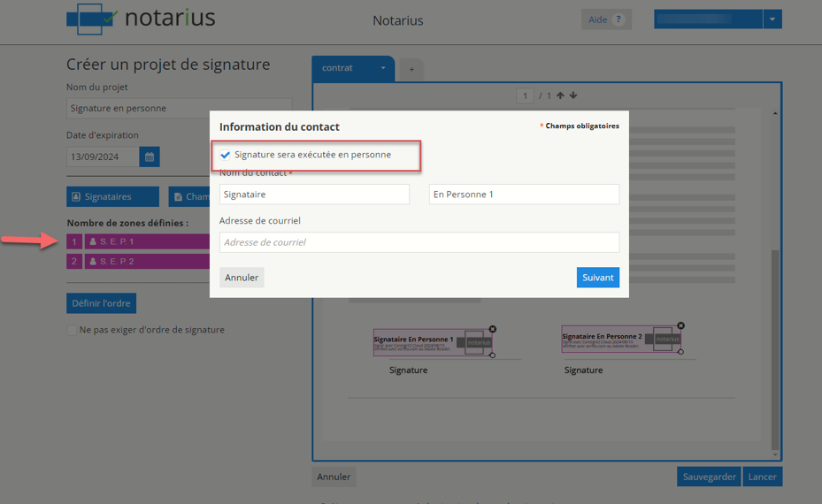Go to next page with down arrow

point(573,95)
